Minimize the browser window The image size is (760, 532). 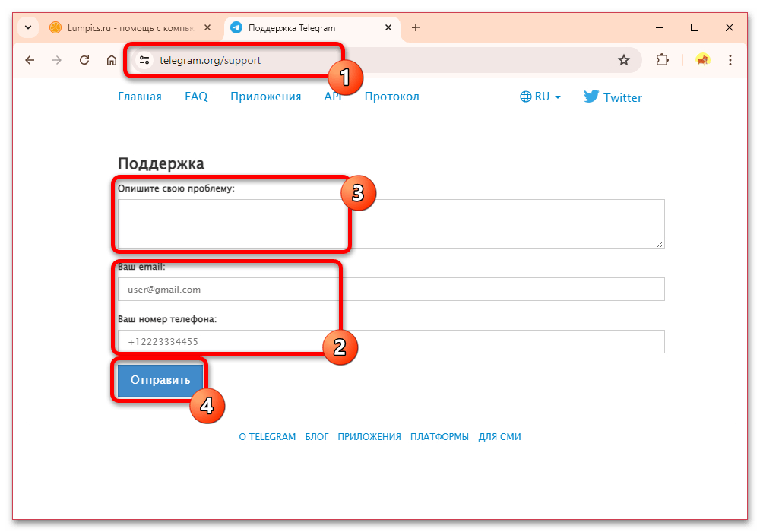(660, 27)
